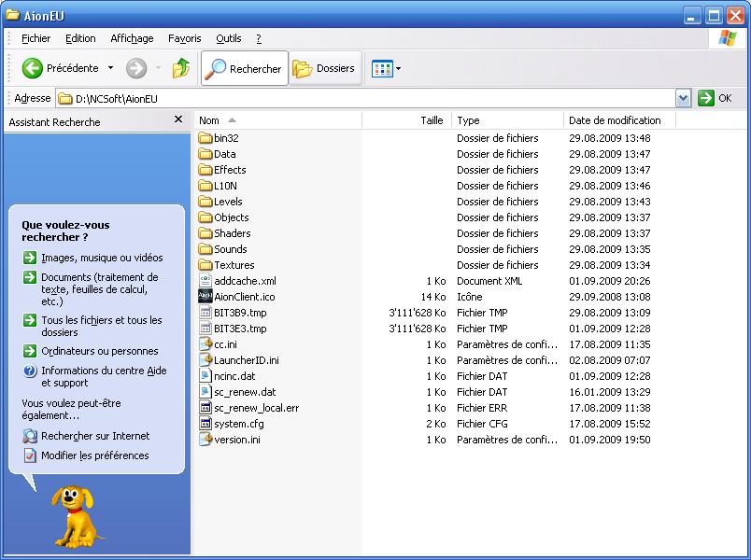751x560 pixels.
Task: Select the sc_renew_local.err file icon
Action: (x=205, y=408)
